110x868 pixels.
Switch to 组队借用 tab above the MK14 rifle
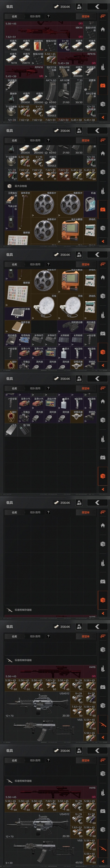tap(35, 16)
